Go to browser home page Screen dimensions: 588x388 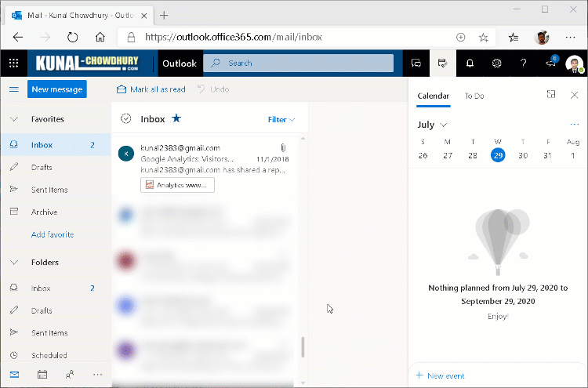tap(100, 37)
